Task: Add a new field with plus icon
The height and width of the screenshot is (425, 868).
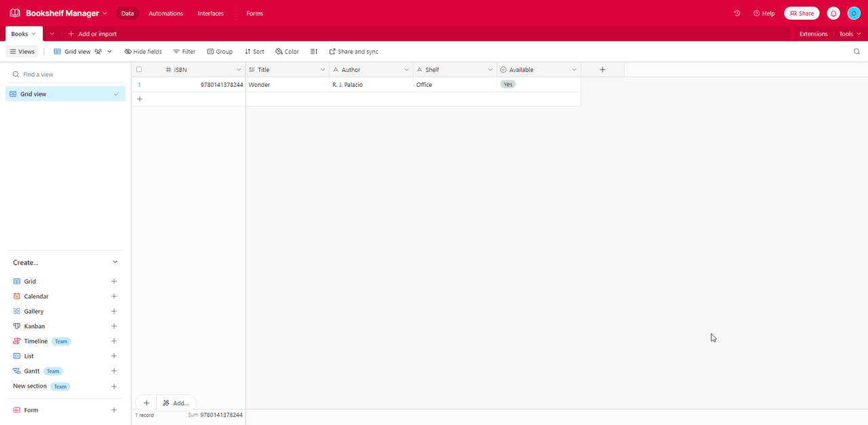Action: point(602,70)
